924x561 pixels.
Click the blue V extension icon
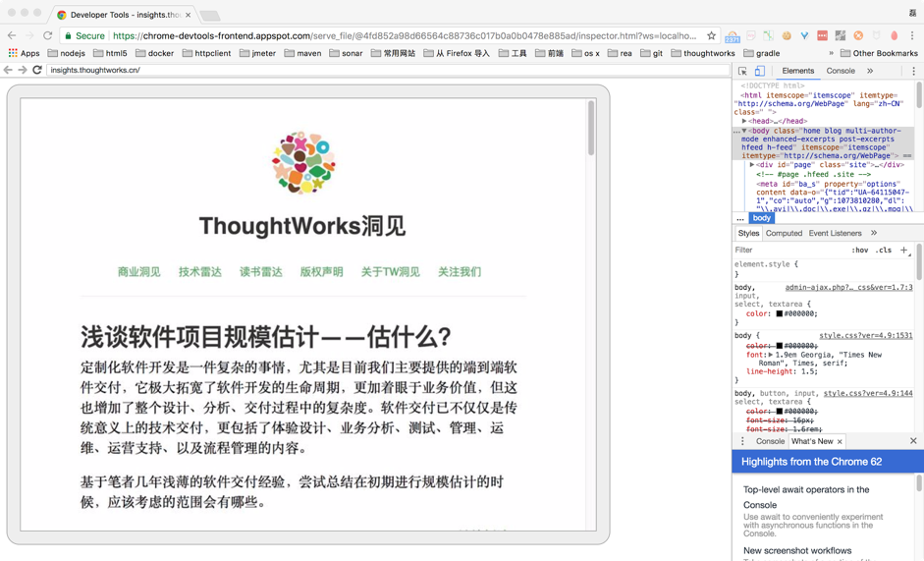(804, 35)
